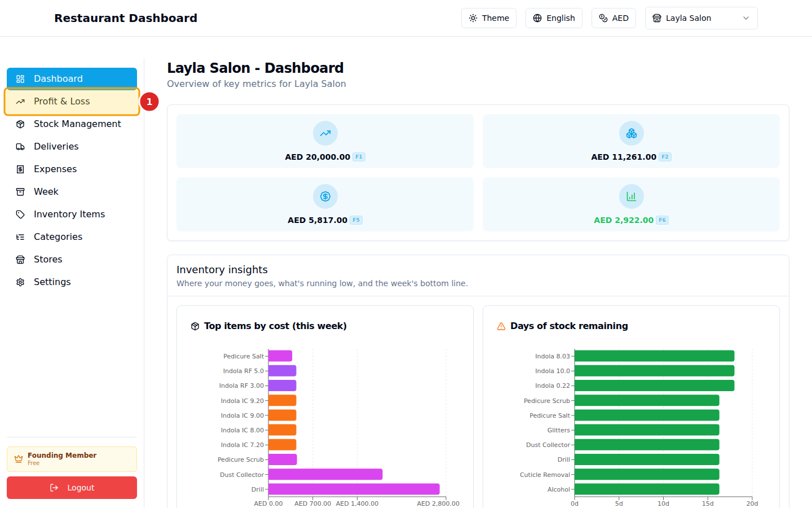Screen dimensions: 812x508
Task: Click the Drill bar in top items chart
Action: tap(354, 489)
